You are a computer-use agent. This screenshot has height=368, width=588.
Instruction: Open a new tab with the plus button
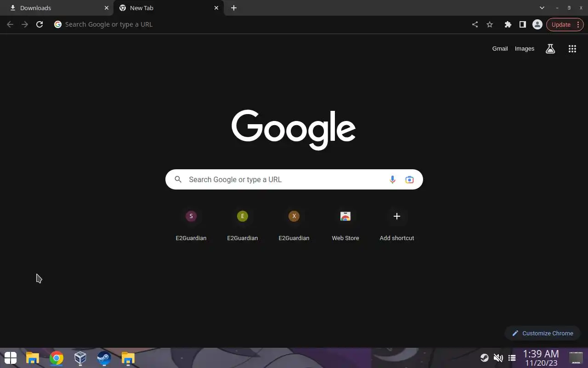pyautogui.click(x=234, y=8)
